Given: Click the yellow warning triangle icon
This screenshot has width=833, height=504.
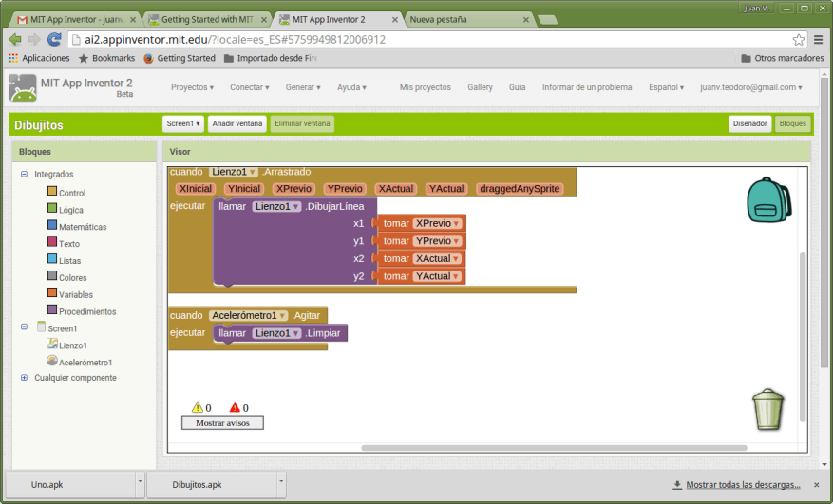Looking at the screenshot, I should [x=198, y=408].
